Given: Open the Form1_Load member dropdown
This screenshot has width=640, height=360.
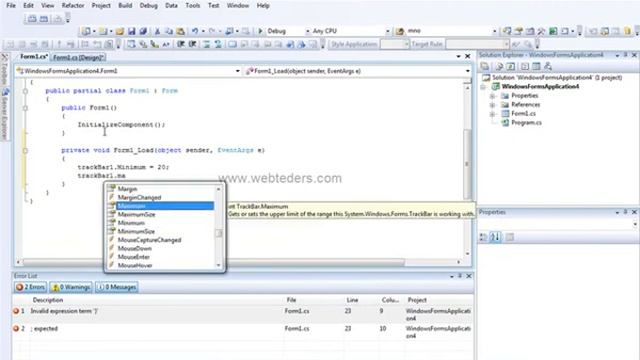Looking at the screenshot, I should click(x=467, y=71).
